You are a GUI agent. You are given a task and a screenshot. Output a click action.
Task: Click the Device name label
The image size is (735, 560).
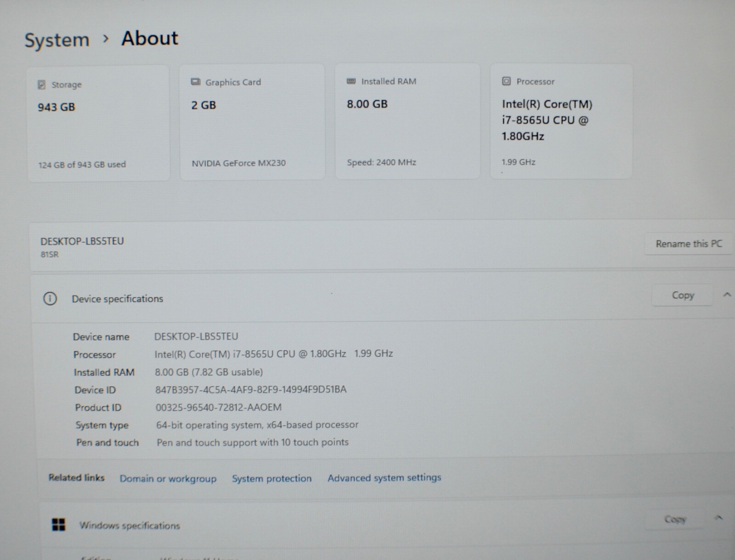101,337
